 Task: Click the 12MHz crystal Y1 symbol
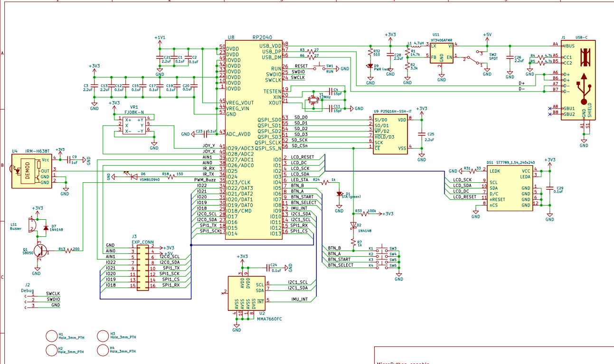313,100
